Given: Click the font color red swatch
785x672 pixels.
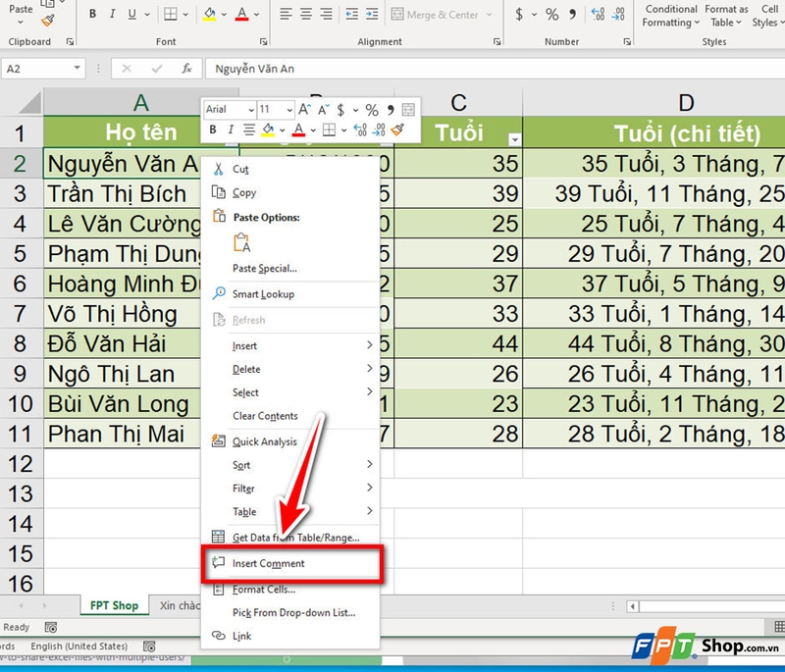Looking at the screenshot, I should tap(299, 129).
